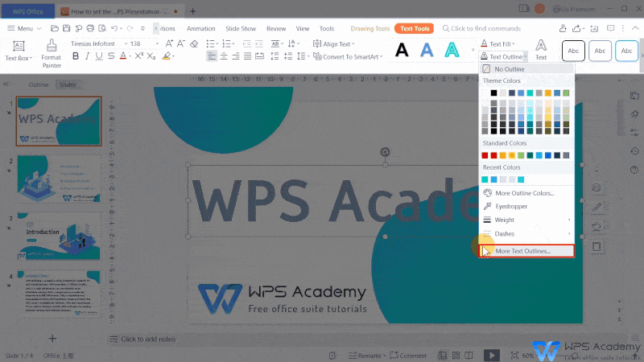Open the Align Text dropdown
Screen dimensions: 644x362
tap(333, 44)
